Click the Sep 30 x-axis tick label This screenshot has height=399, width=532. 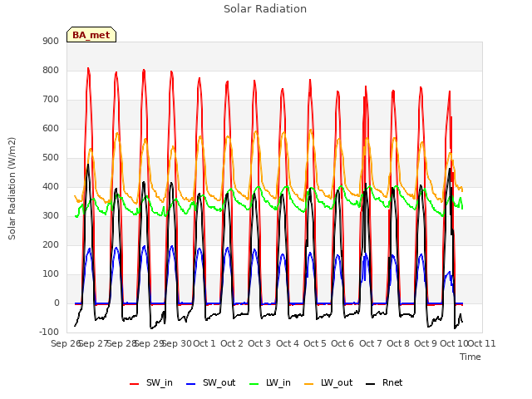click(177, 343)
